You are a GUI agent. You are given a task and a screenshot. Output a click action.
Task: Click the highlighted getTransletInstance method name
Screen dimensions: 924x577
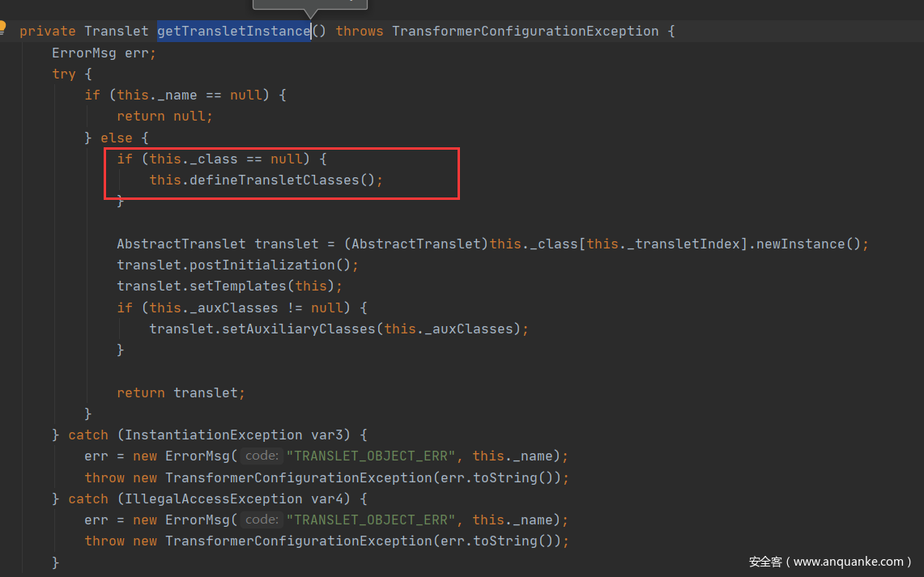click(233, 32)
